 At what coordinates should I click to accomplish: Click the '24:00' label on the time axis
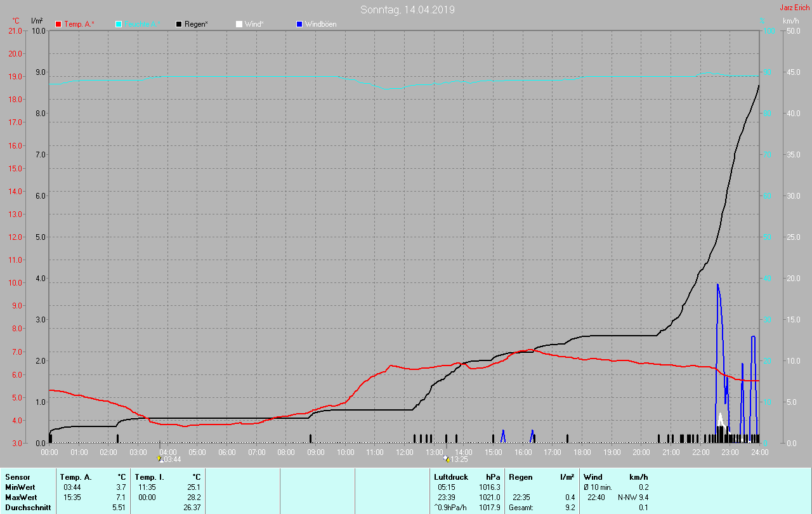760,452
